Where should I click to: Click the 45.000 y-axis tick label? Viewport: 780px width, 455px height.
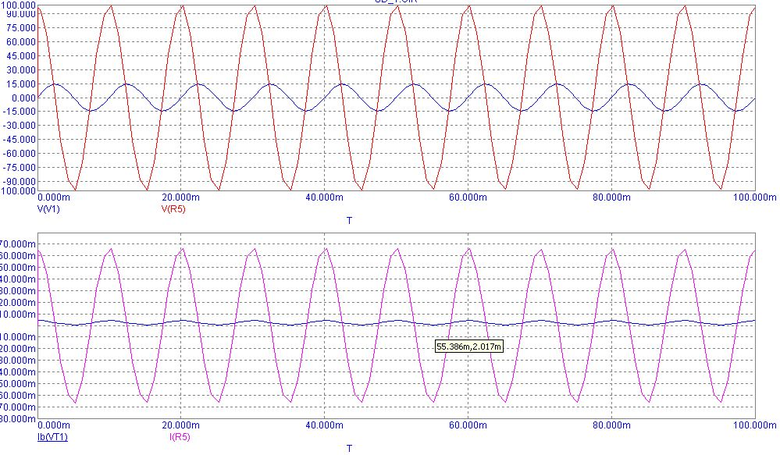coord(21,56)
